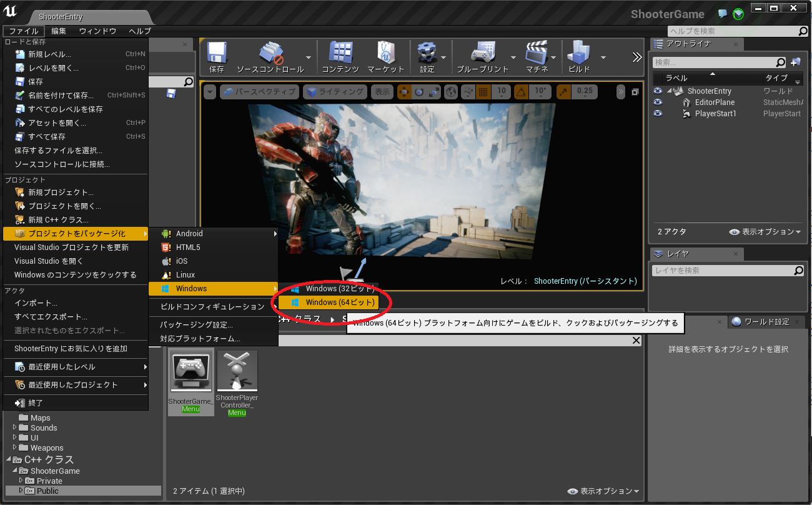
Task: Choose 新規レベル... in the File menu
Action: coord(76,54)
